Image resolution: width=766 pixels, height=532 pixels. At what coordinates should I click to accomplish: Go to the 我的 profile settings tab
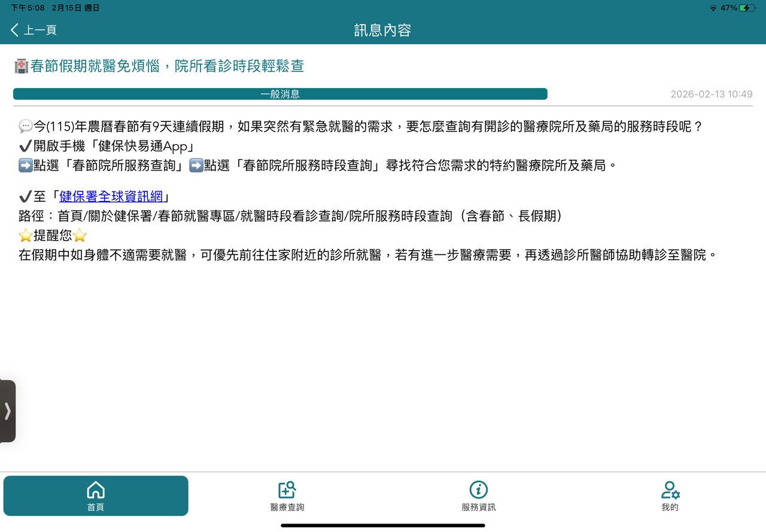[x=670, y=495]
